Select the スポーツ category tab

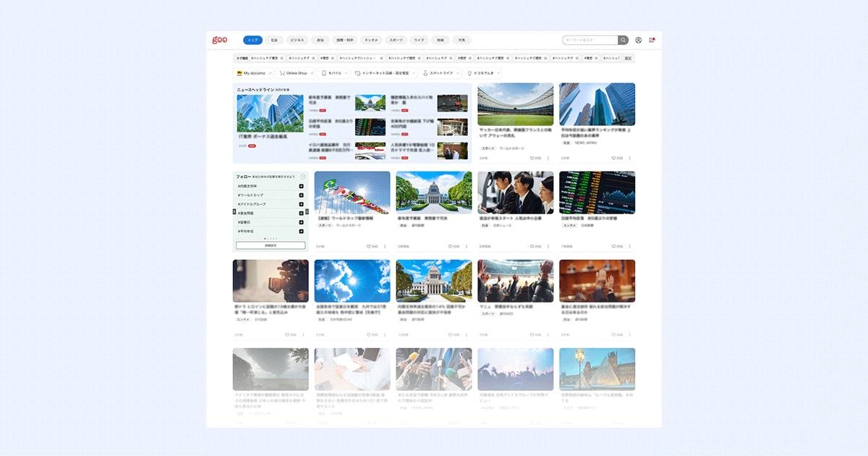(395, 40)
